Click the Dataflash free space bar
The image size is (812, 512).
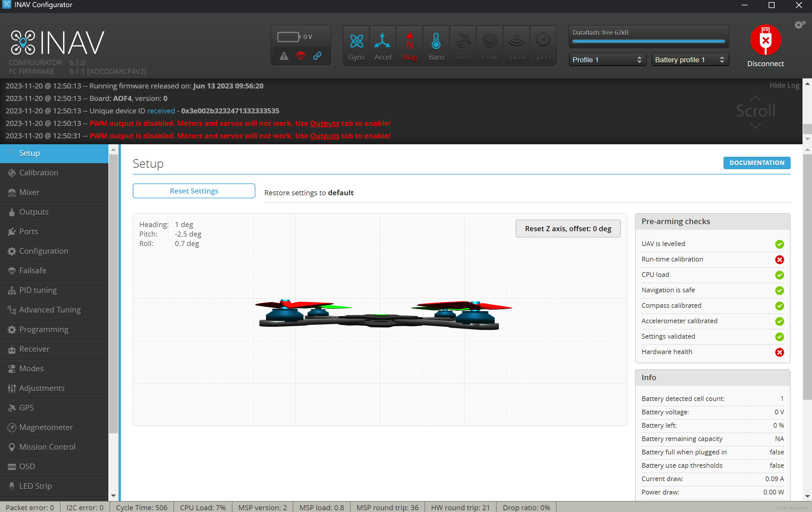coord(648,42)
